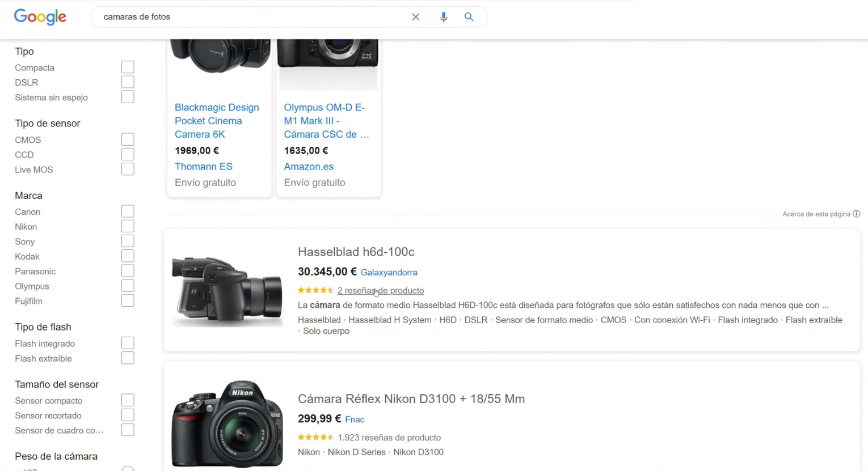Click the Google logo
The width and height of the screenshot is (868, 471).
pos(40,17)
